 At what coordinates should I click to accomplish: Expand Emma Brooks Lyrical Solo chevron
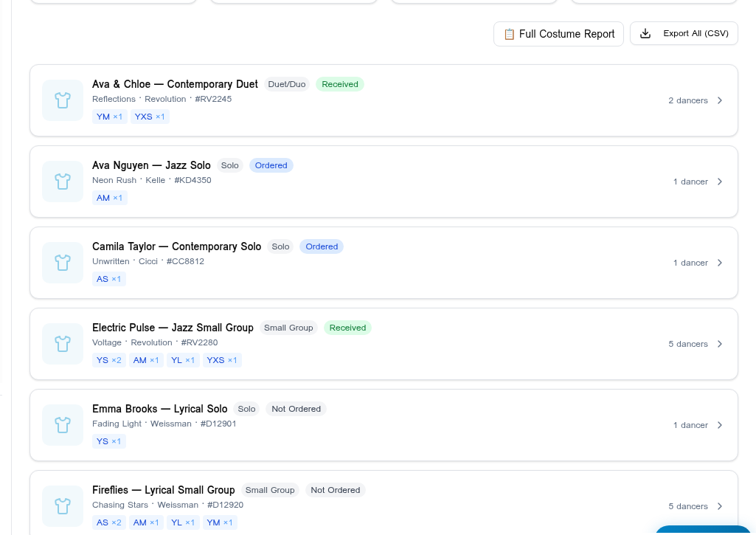[719, 425]
